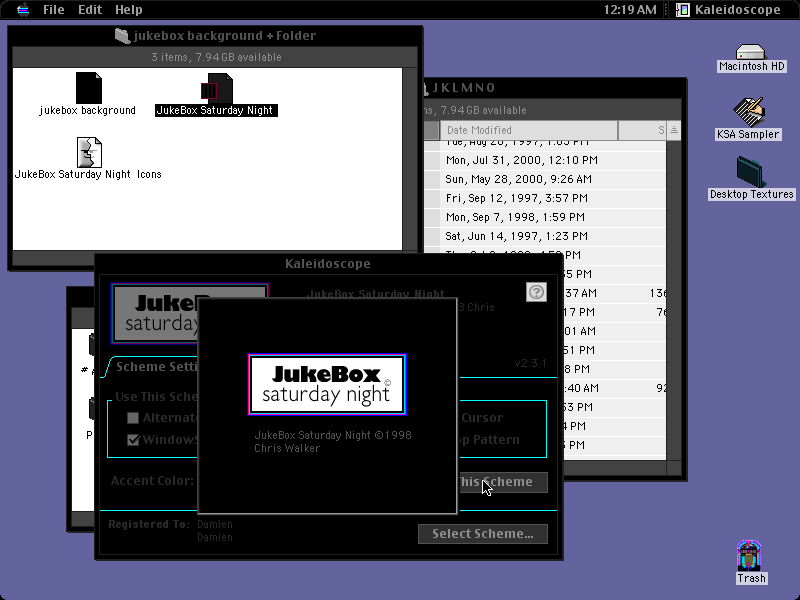Click the "Chris Walker" author text in the about box
The image size is (800, 600).
pos(287,448)
